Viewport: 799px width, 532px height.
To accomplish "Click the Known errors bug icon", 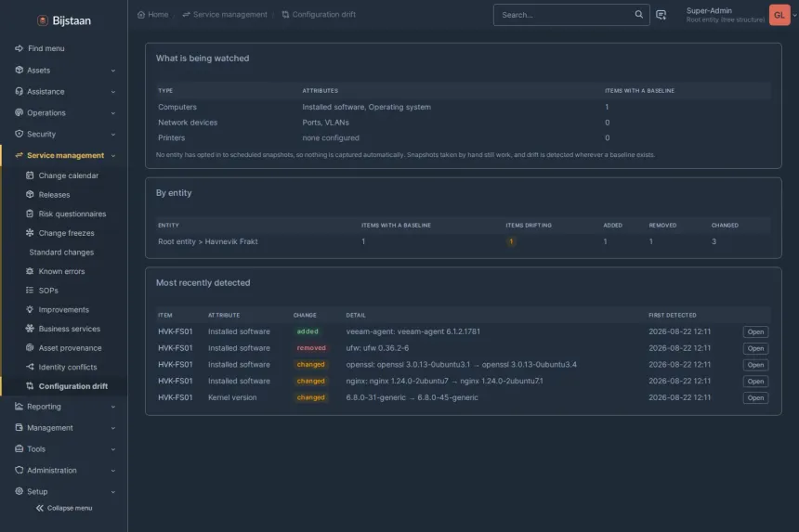I will (x=30, y=271).
